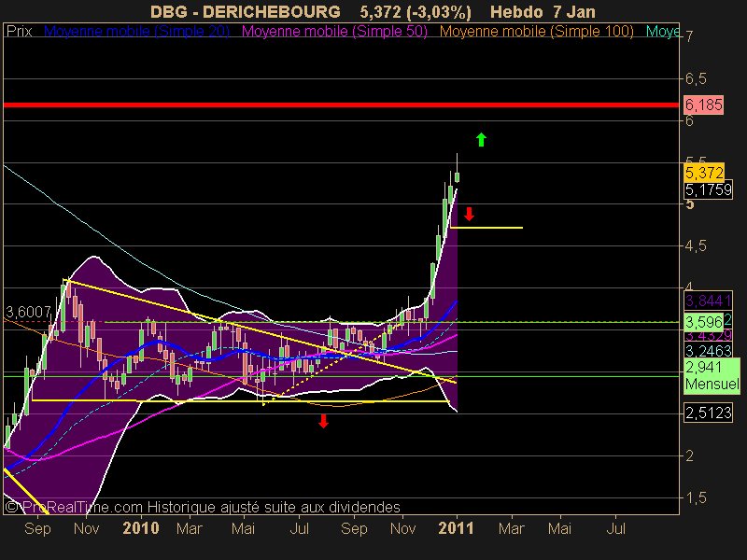Select the 5,372 (-3,03%) quote in title

416,12
